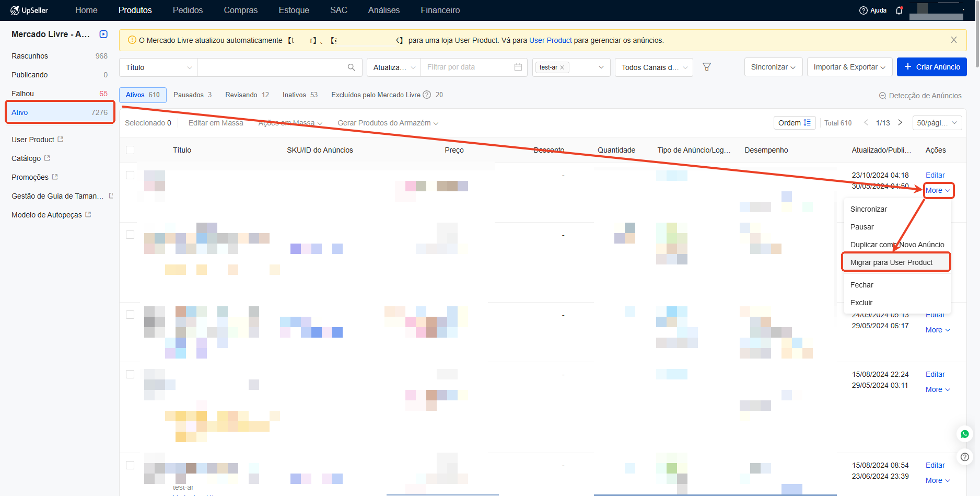
Task: Close the yellow notification banner
Action: (x=954, y=40)
